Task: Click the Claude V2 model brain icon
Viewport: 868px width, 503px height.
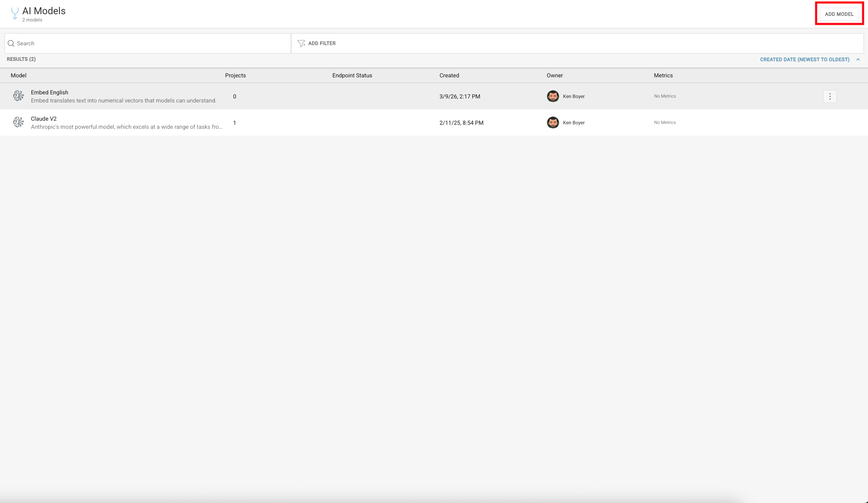Action: pos(18,122)
